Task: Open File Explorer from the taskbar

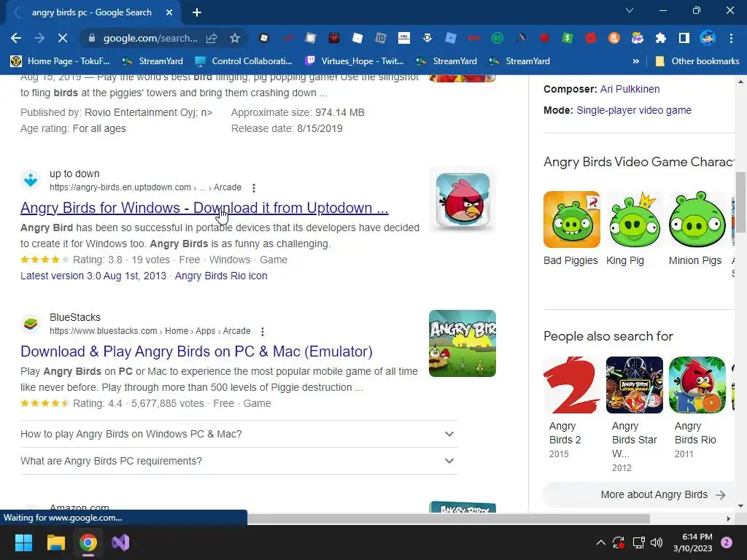Action: [x=55, y=542]
